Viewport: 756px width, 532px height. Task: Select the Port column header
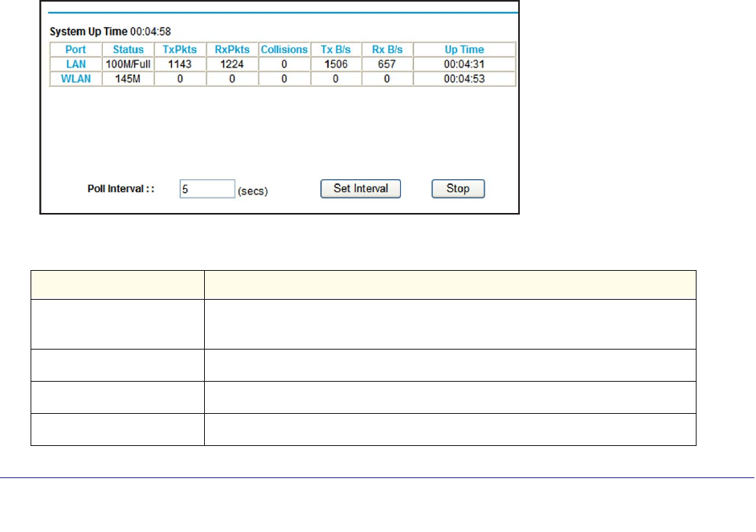pyautogui.click(x=76, y=50)
